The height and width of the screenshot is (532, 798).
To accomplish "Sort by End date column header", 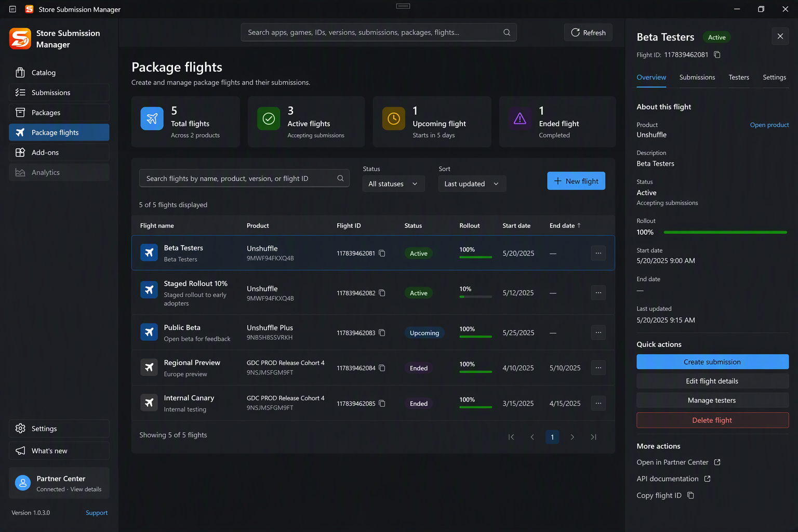I will 565,225.
